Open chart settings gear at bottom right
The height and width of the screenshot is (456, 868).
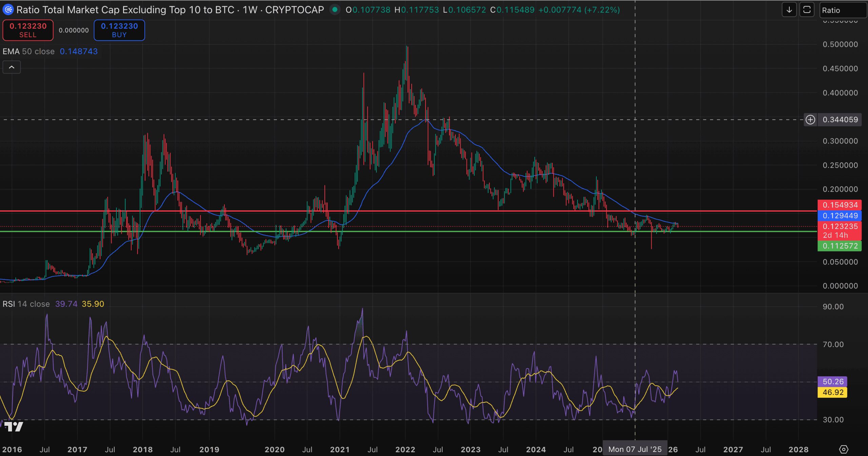[x=843, y=449]
